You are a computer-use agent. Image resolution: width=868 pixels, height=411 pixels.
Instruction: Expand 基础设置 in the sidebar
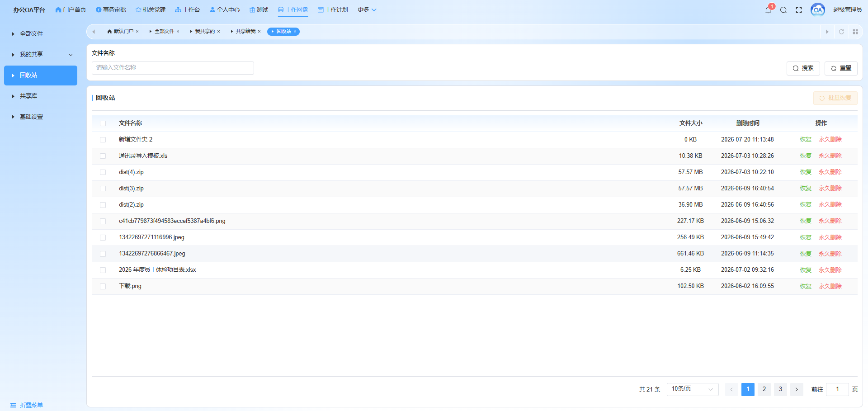(x=41, y=117)
